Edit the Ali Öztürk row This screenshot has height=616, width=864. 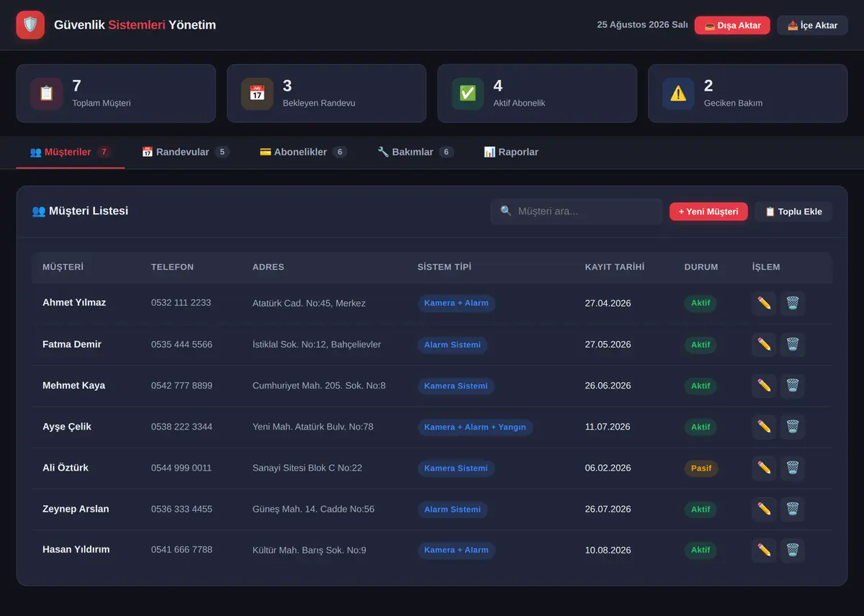click(764, 468)
